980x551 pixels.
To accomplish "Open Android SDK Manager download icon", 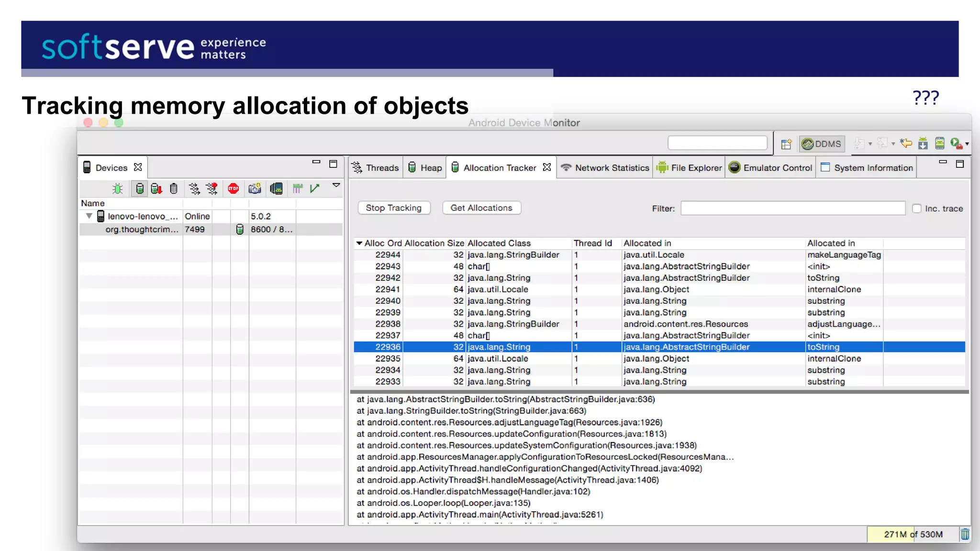I will (x=923, y=143).
